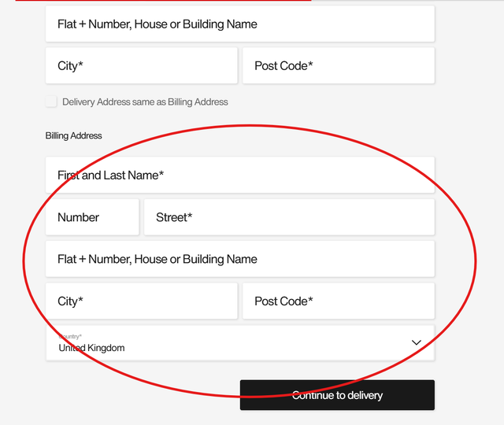Focus the billing First and Last Name field

click(239, 175)
